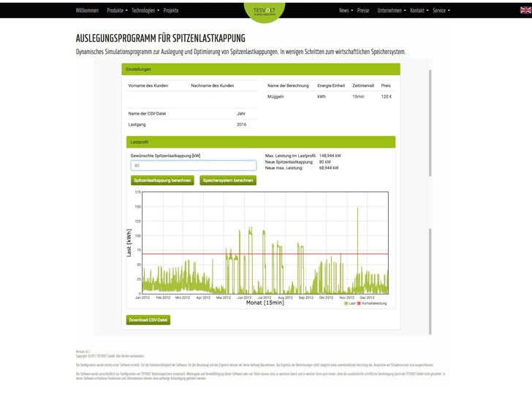Toggle the green Last legend swatch
Image resolution: width=532 pixels, height=396 pixels.
(x=346, y=303)
